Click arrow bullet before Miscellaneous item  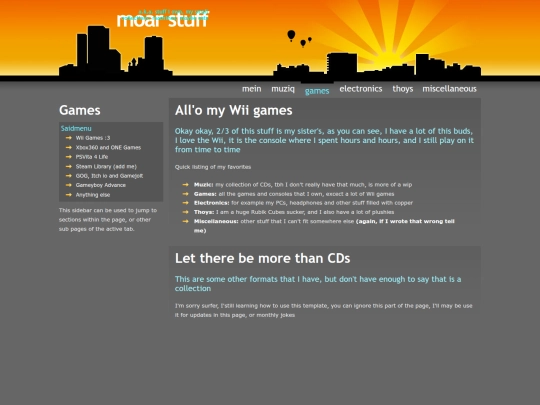point(186,221)
